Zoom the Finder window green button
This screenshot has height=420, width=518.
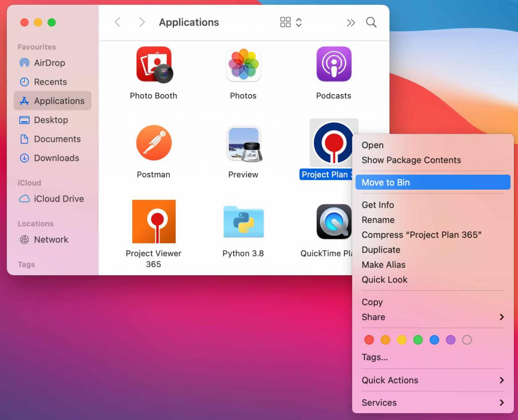[x=52, y=22]
